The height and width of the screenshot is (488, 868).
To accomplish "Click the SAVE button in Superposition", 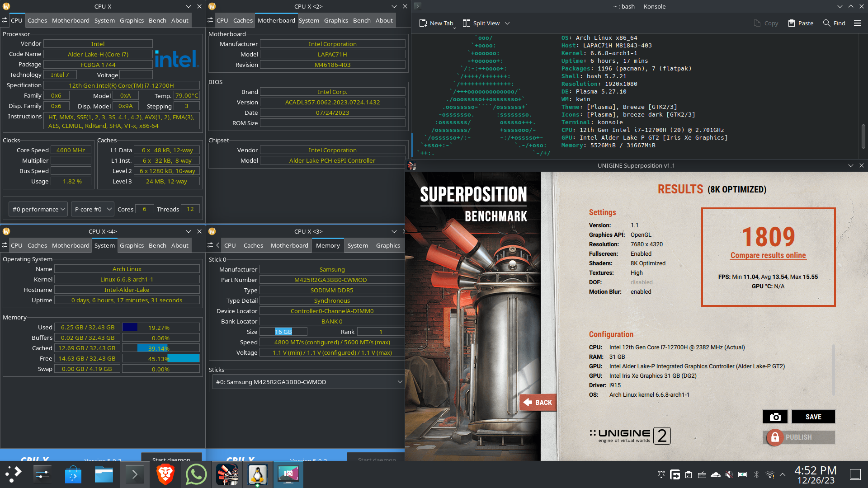I will (813, 417).
